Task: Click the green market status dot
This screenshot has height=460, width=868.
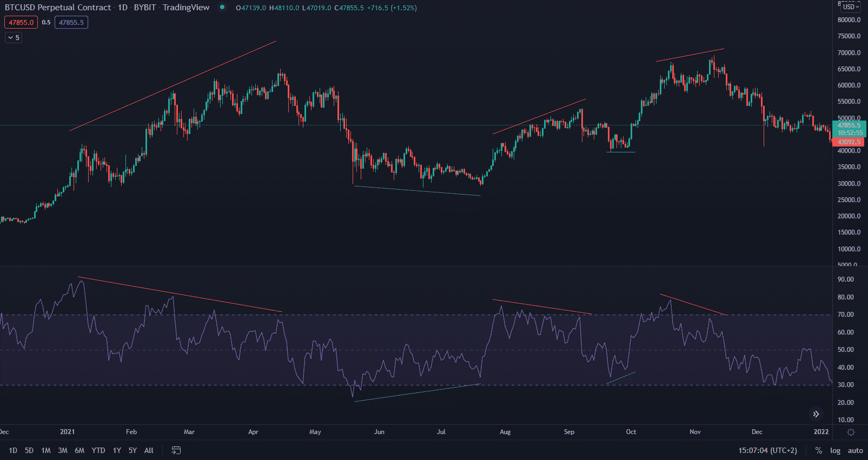Action: click(222, 8)
